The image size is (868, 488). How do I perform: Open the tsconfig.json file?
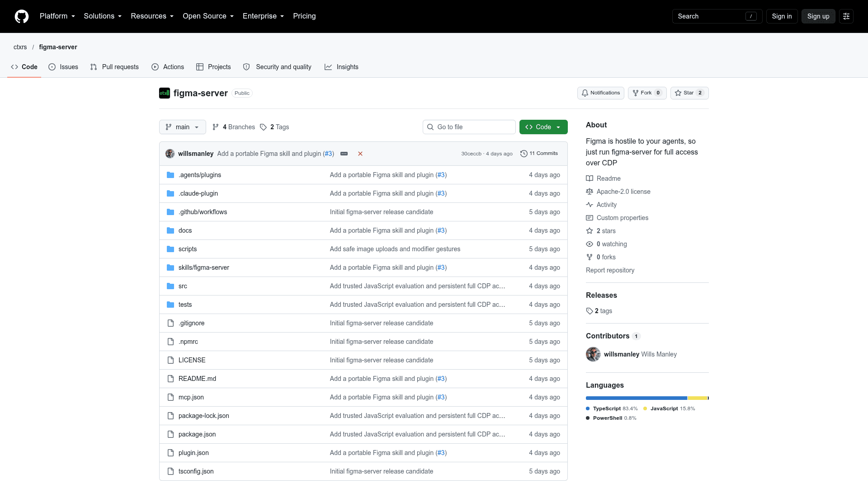coord(196,471)
